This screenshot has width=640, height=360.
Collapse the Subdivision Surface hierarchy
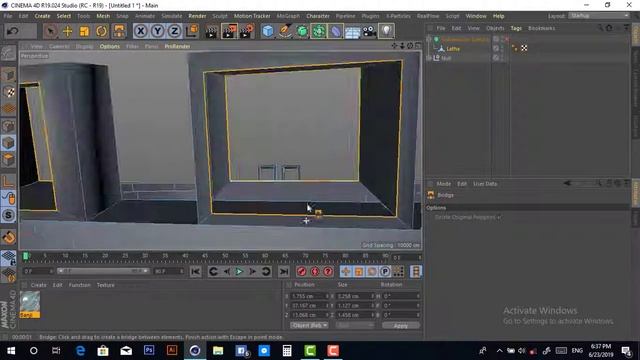(x=429, y=39)
